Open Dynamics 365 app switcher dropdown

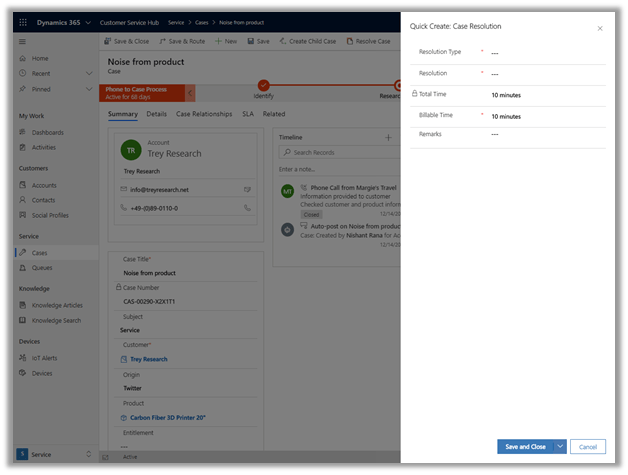click(x=88, y=21)
